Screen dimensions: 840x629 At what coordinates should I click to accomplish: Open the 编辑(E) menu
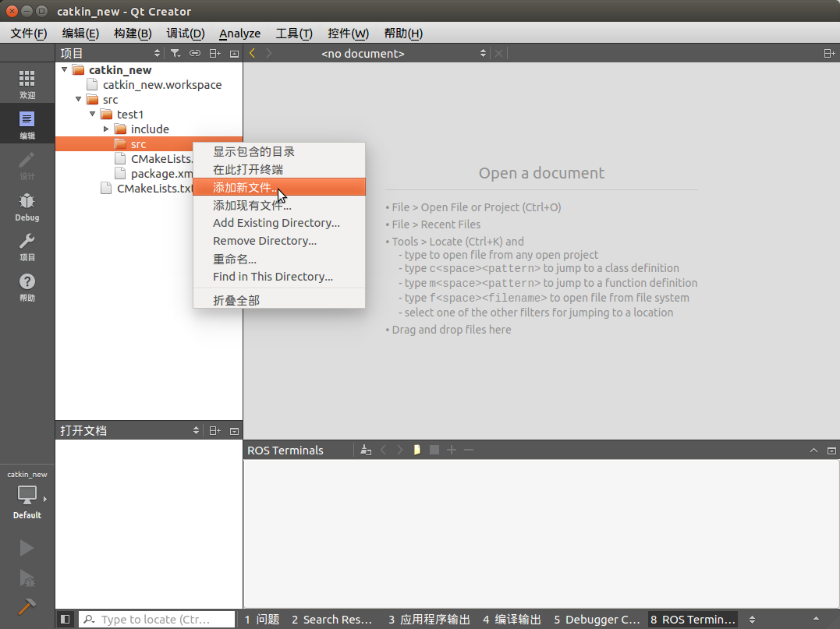[80, 34]
